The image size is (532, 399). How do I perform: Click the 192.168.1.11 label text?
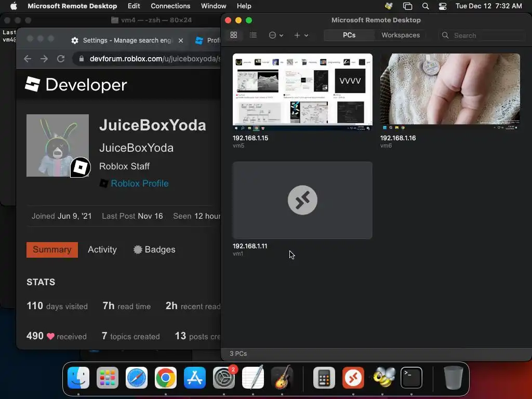coord(250,246)
